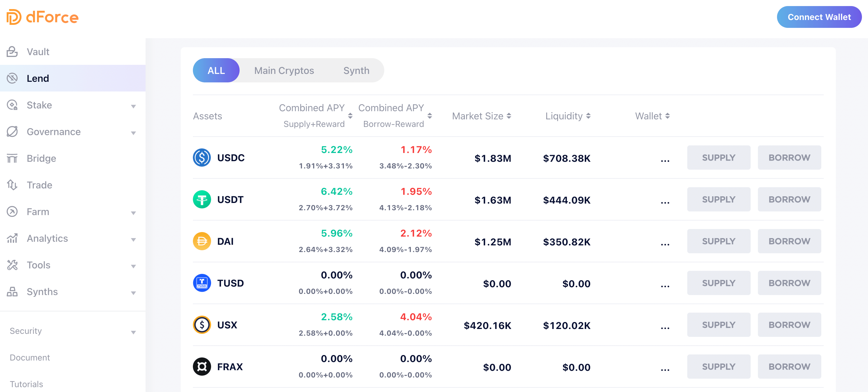
Task: Click the Synths sidebar icon
Action: [12, 291]
